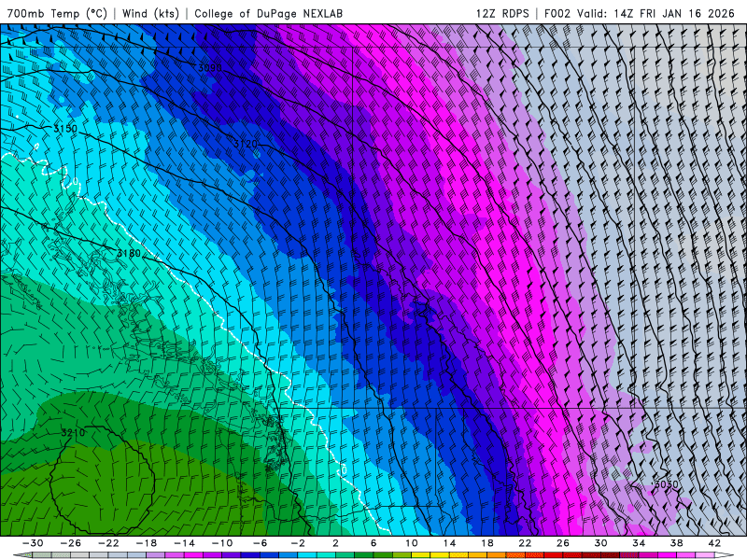747x560 pixels.
Task: Click the 42 color scale label
Action: (714, 543)
